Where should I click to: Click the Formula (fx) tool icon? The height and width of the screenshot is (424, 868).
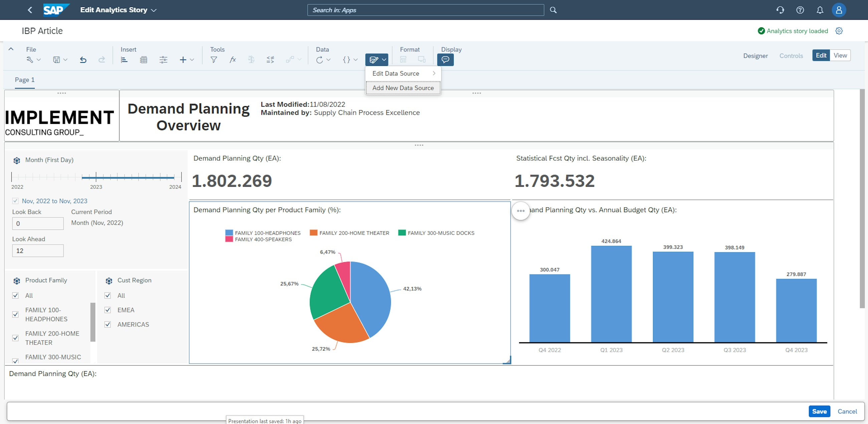click(232, 59)
